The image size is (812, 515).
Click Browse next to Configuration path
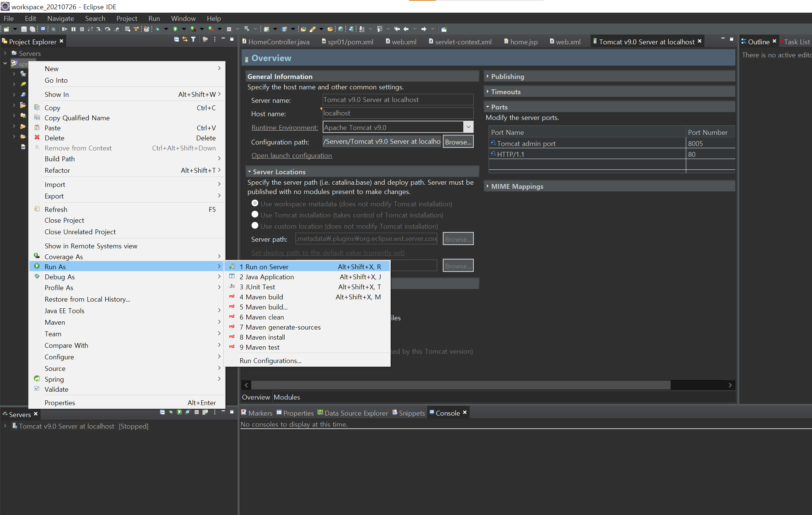point(458,142)
